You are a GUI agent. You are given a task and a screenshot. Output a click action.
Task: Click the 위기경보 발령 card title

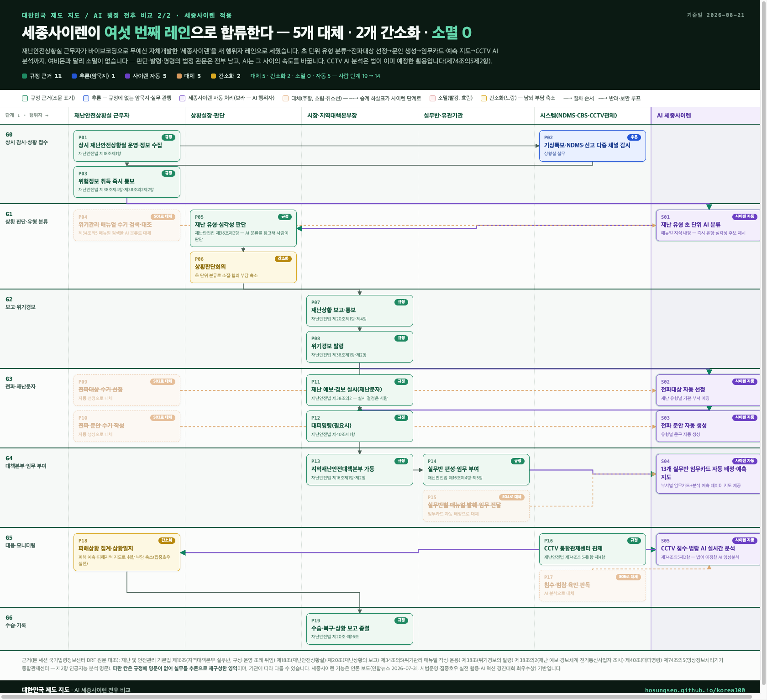tap(328, 346)
